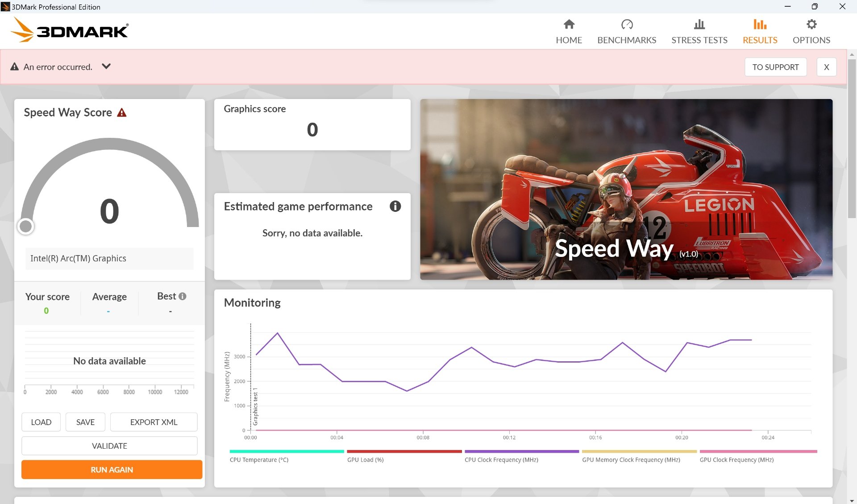Click the vertical scrollbar
Image resolution: width=857 pixels, height=504 pixels.
coord(852,138)
